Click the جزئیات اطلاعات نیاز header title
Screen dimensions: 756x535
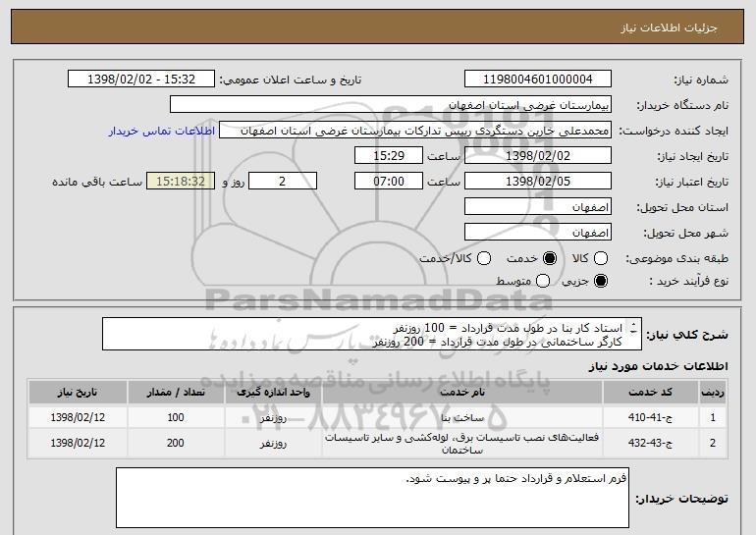coord(669,27)
